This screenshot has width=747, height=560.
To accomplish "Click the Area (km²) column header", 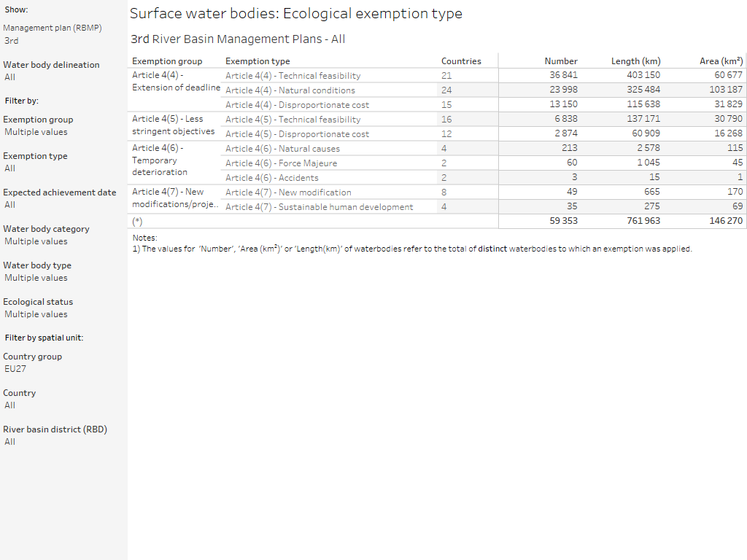I will [721, 61].
